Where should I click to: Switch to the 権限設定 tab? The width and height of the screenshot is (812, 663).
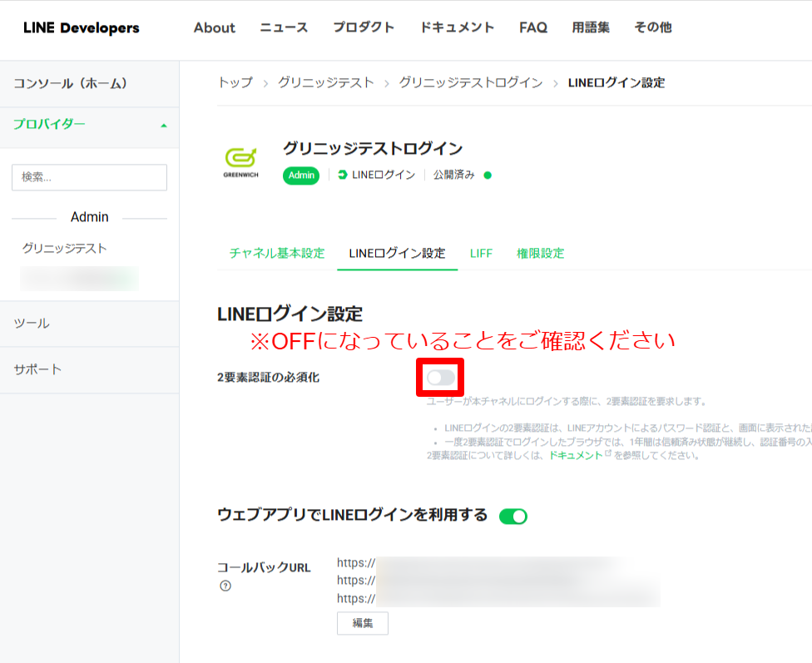[540, 253]
